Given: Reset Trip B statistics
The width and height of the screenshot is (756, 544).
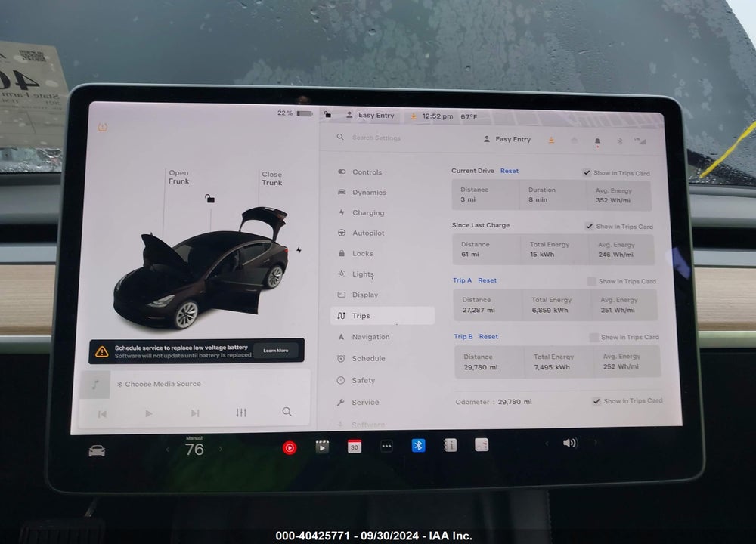Looking at the screenshot, I should tap(488, 336).
